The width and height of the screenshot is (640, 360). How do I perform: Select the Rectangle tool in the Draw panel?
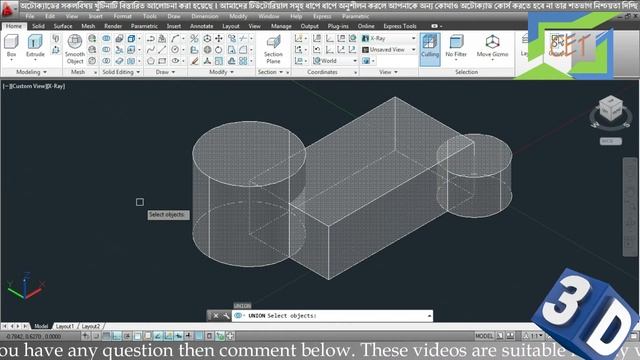[162, 61]
